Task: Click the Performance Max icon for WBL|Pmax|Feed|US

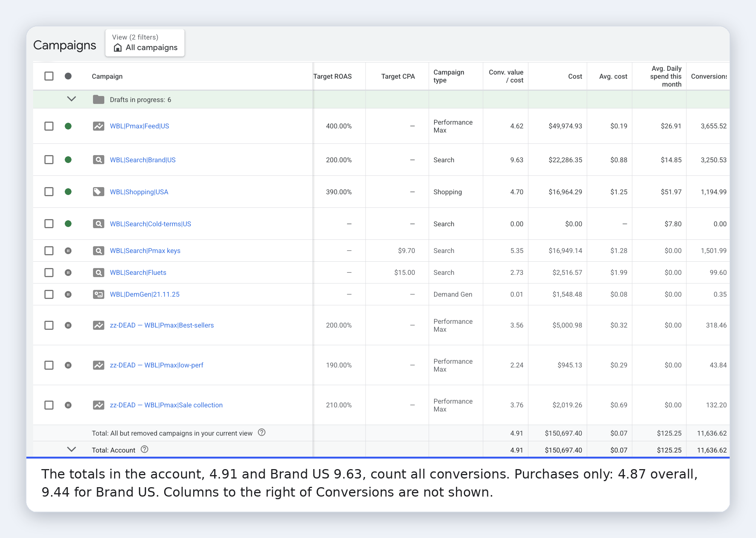Action: click(x=99, y=126)
